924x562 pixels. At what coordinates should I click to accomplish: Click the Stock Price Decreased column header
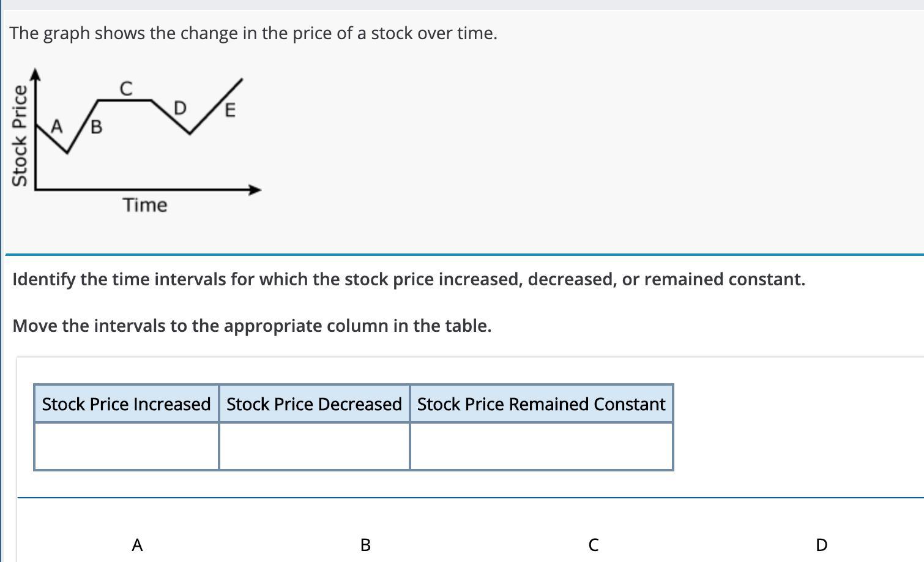point(314,404)
